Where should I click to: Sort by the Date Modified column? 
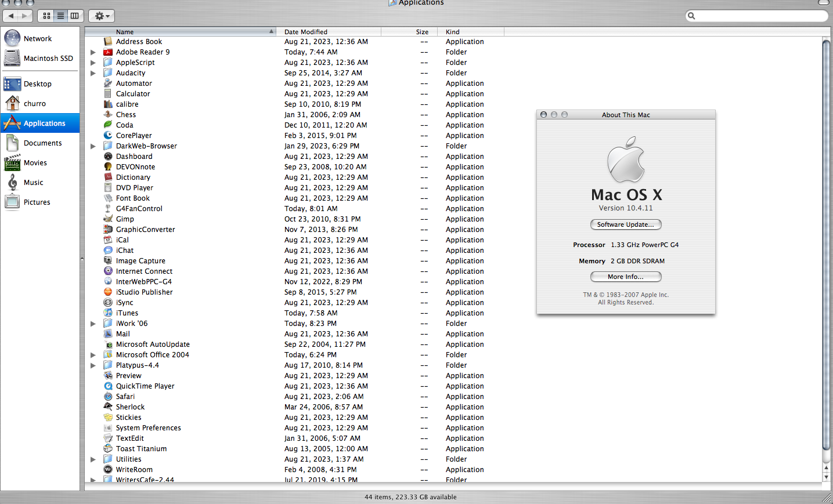coord(329,32)
